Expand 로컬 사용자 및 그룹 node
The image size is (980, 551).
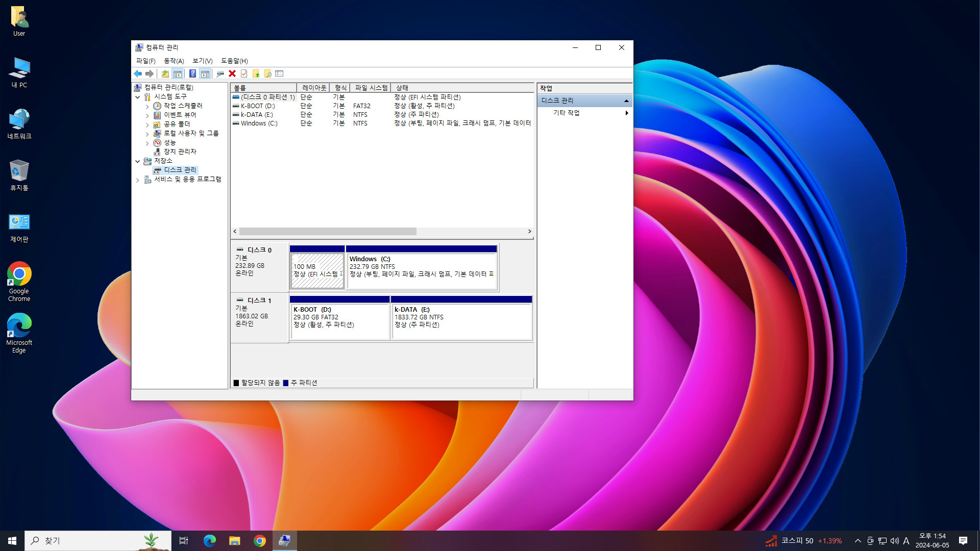(148, 134)
